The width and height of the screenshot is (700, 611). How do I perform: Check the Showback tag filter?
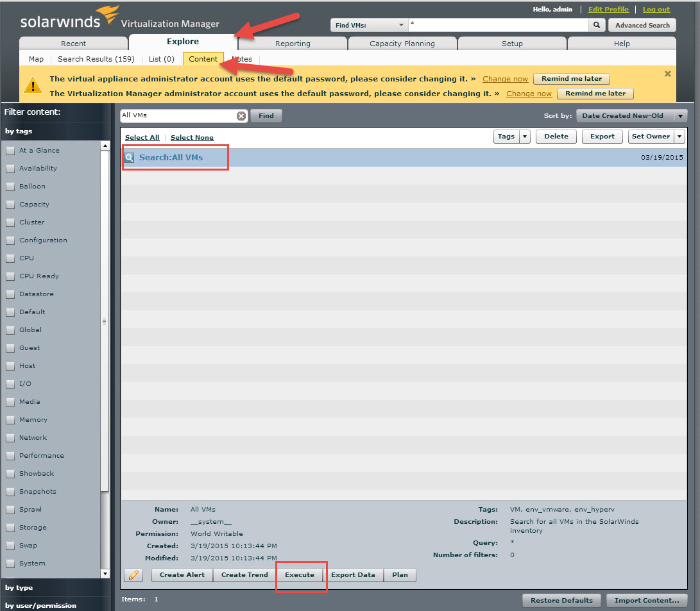point(10,474)
